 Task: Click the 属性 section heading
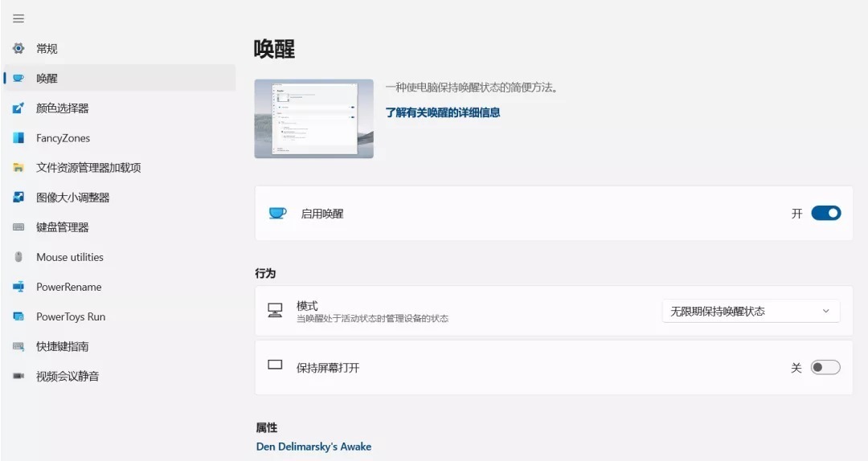(266, 428)
